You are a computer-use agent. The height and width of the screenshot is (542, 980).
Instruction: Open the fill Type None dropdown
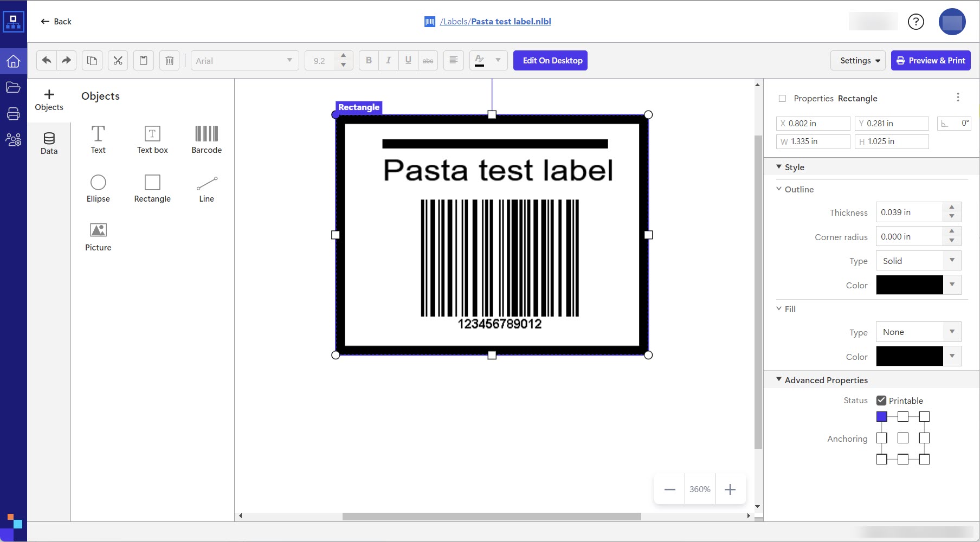[x=918, y=332]
